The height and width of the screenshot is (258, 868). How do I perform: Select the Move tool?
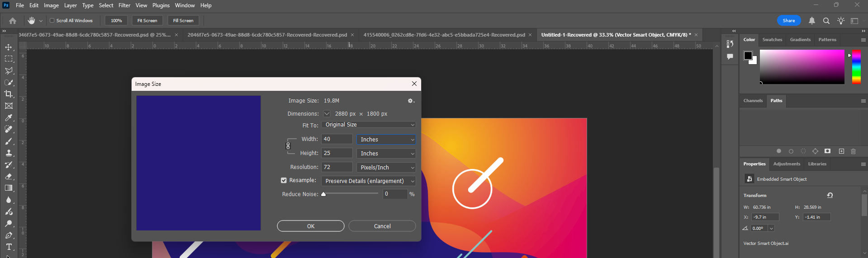click(x=9, y=47)
